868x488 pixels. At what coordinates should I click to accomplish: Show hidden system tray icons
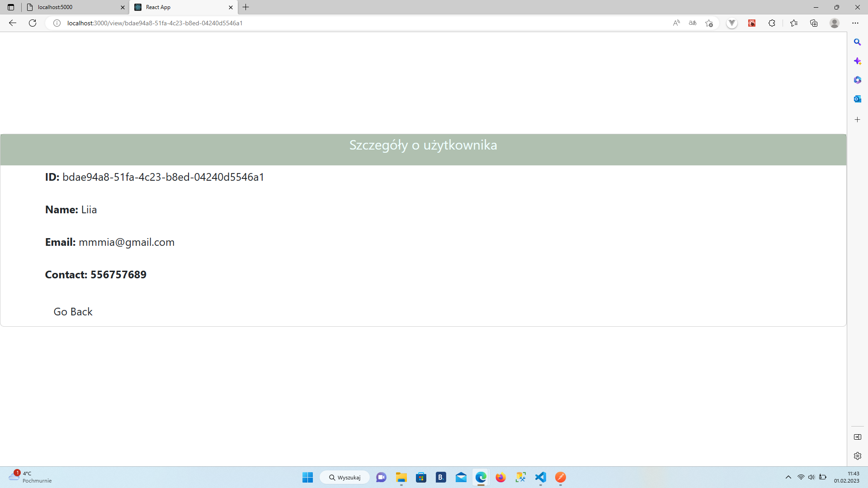point(788,477)
